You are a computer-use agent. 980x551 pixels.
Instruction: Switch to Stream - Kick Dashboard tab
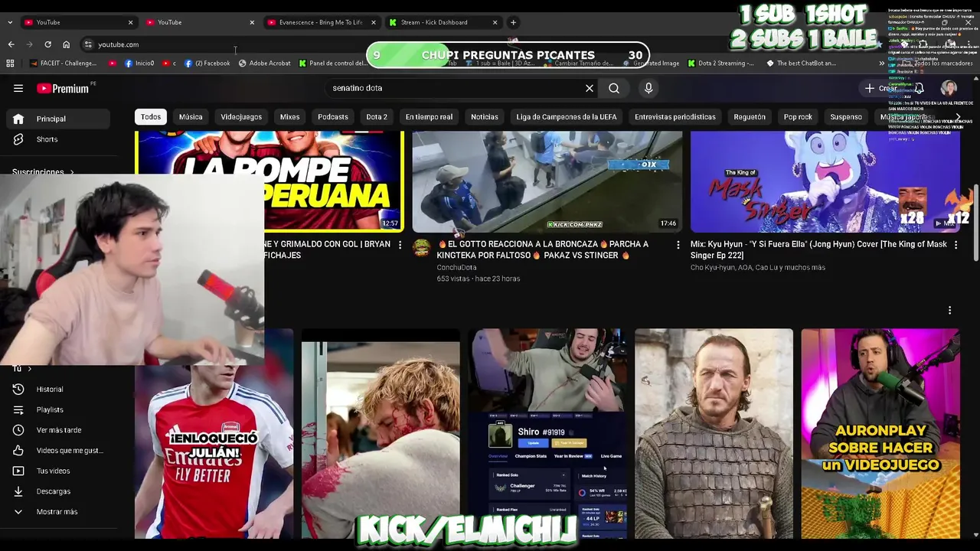tap(434, 22)
